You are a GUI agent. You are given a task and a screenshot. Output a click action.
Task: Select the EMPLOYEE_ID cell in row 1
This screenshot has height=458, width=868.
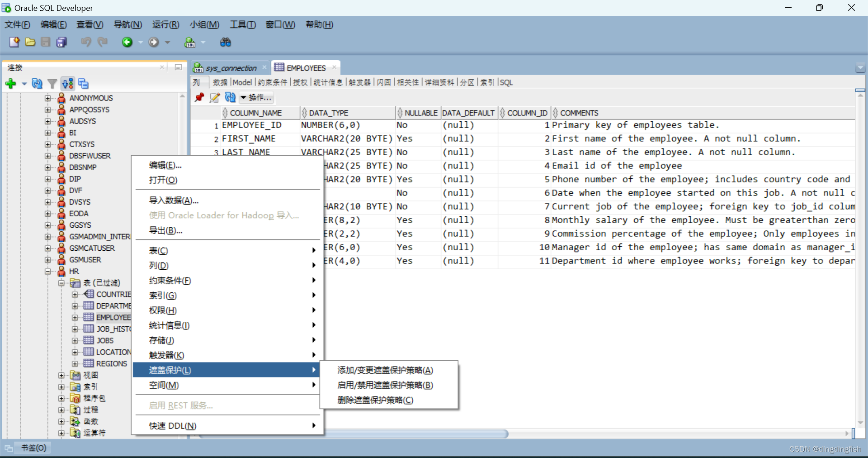tap(260, 125)
